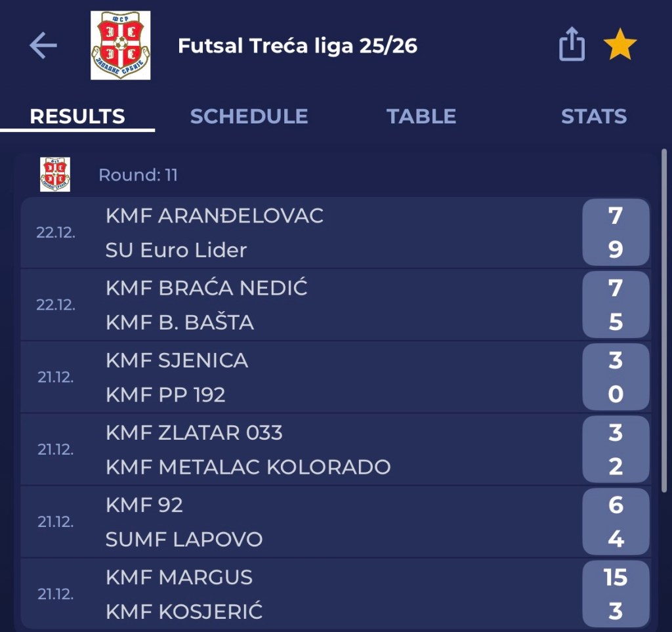672x632 pixels.
Task: Open the Table tab
Action: [x=421, y=117]
